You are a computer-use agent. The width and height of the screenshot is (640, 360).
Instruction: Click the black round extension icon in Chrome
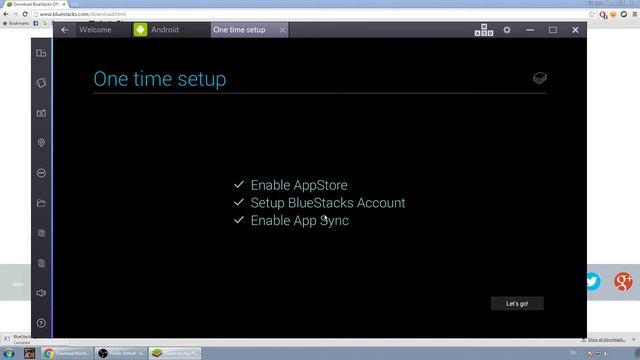(624, 14)
